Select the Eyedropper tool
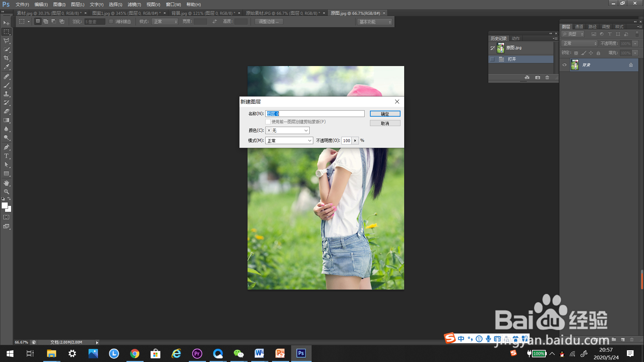Screen dimensions: 644x362 [6, 67]
